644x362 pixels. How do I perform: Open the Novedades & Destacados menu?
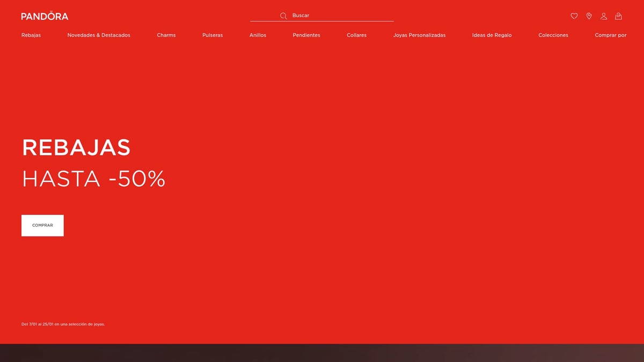pos(99,35)
